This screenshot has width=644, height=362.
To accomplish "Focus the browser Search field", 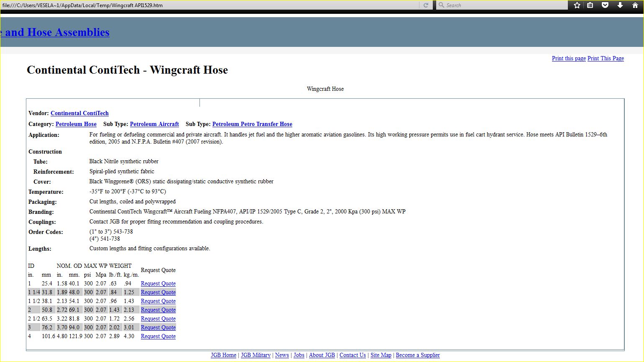I will (502, 5).
